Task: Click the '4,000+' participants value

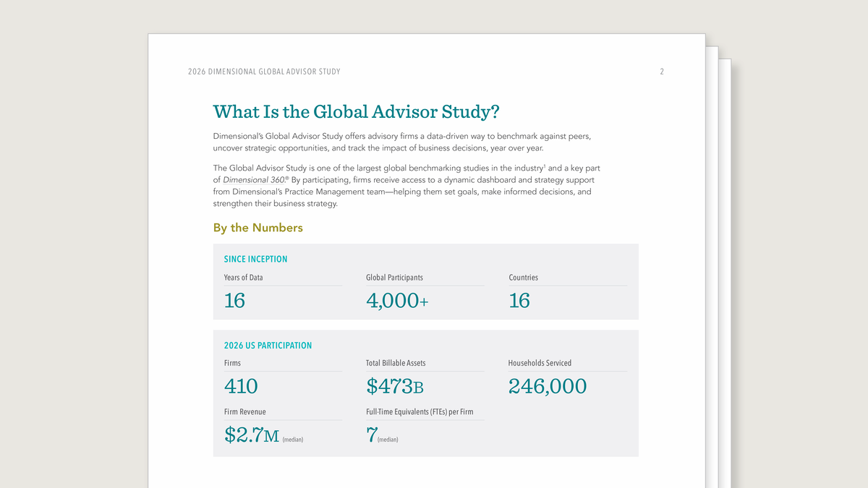Action: point(398,301)
